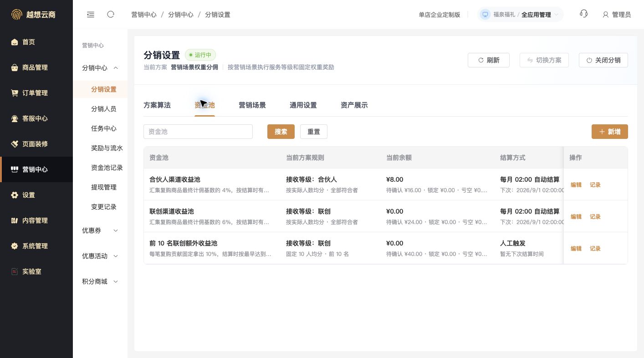Click the 运行中 status badge
644x358 pixels.
click(x=200, y=55)
